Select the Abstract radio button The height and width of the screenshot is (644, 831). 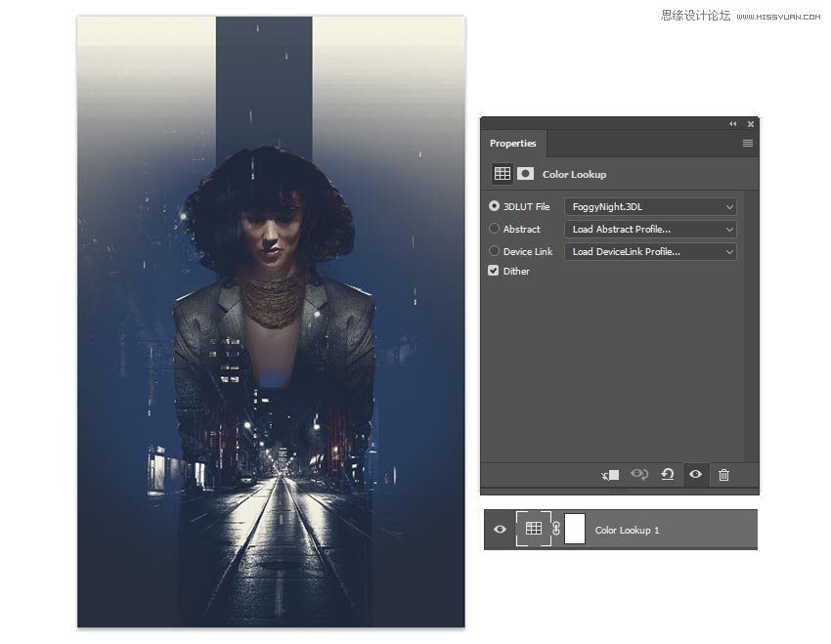[x=494, y=229]
